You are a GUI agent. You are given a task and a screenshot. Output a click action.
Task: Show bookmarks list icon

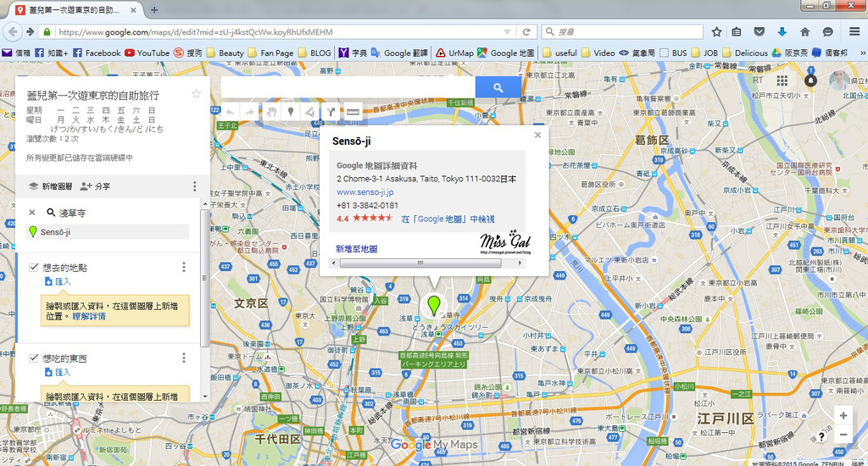click(737, 32)
